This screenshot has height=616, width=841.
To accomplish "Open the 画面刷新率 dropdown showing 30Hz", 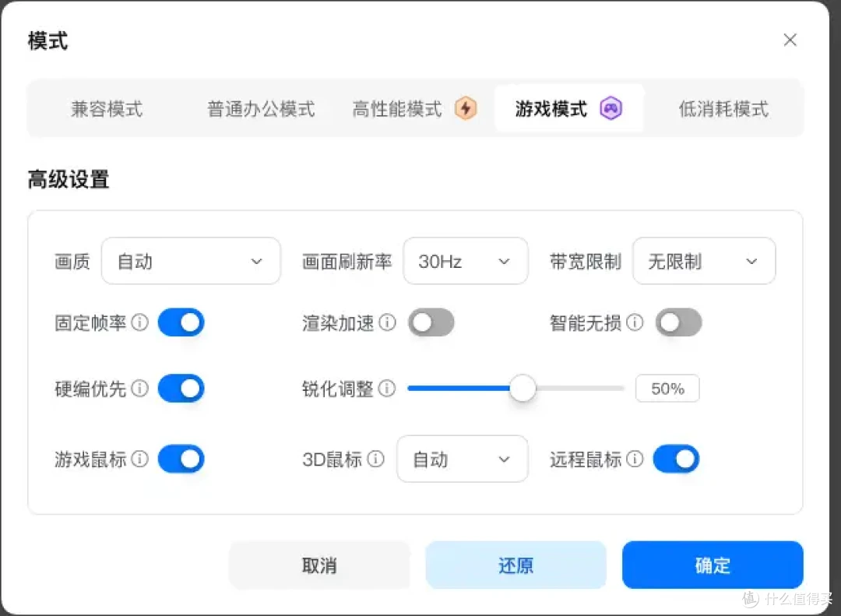I will point(466,261).
